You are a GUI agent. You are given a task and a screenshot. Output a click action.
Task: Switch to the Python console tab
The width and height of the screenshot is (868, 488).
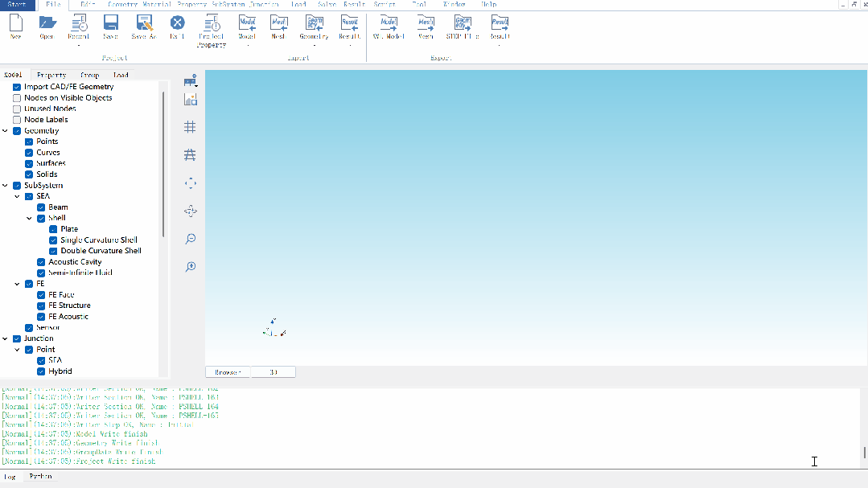[x=40, y=477]
